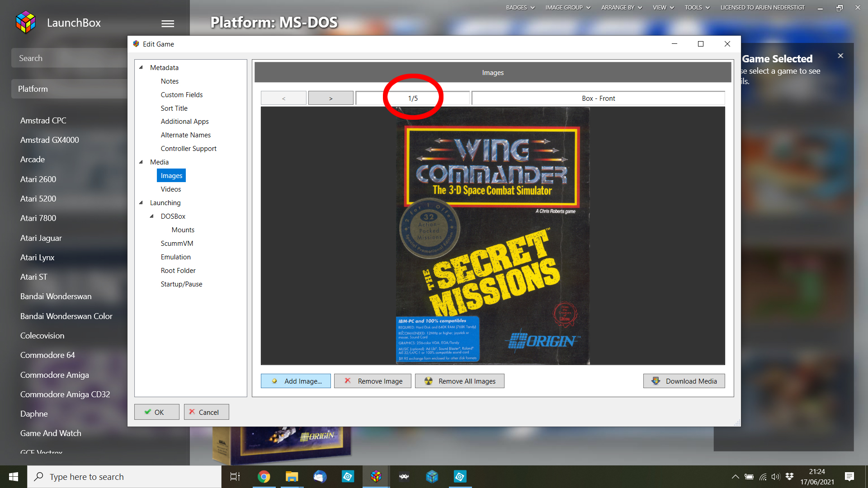Select the Bandai Wonderswan Color platform

(66, 316)
